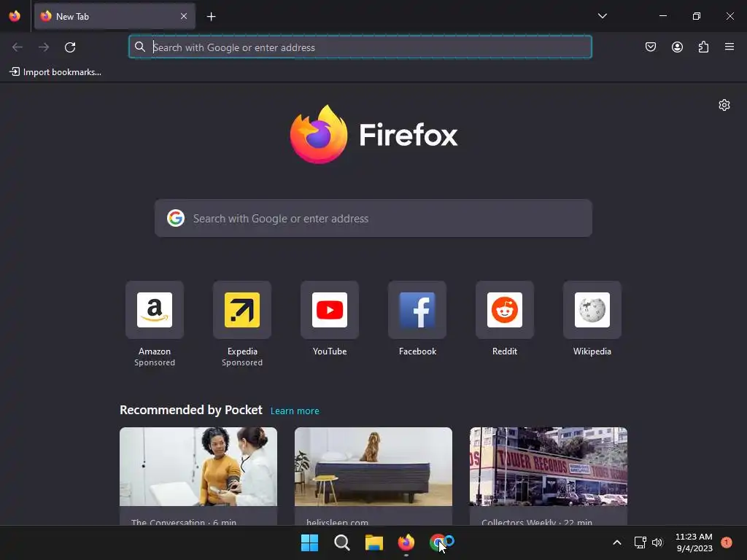Go back one page with the back arrow
The image size is (747, 560).
pos(18,47)
